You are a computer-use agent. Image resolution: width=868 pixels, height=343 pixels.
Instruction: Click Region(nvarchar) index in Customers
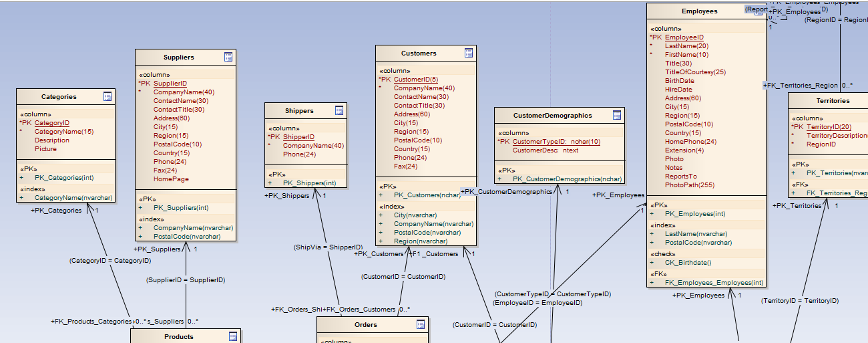click(x=421, y=241)
